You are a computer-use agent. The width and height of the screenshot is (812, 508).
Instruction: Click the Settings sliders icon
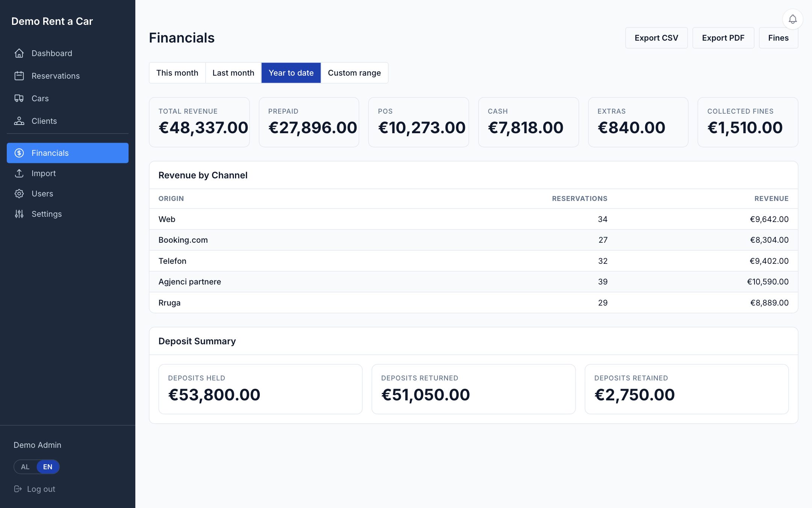[x=19, y=214]
